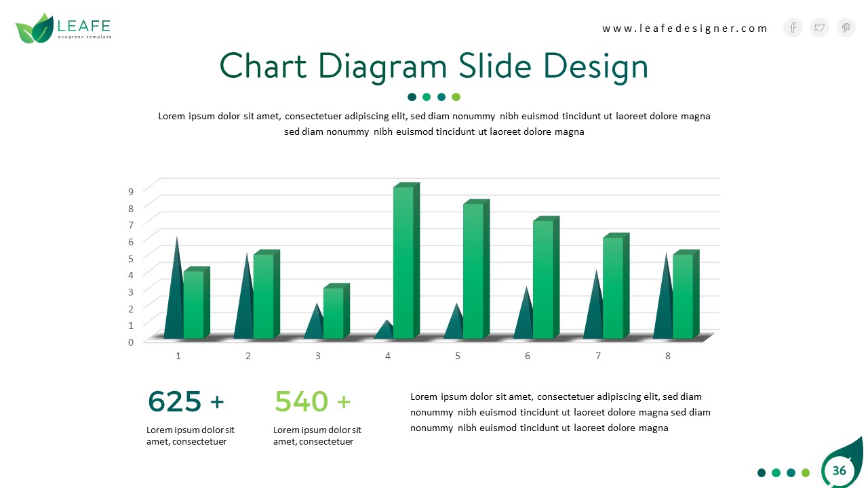868x488 pixels.
Task: Select the green bar in category 7
Action: tap(616, 286)
